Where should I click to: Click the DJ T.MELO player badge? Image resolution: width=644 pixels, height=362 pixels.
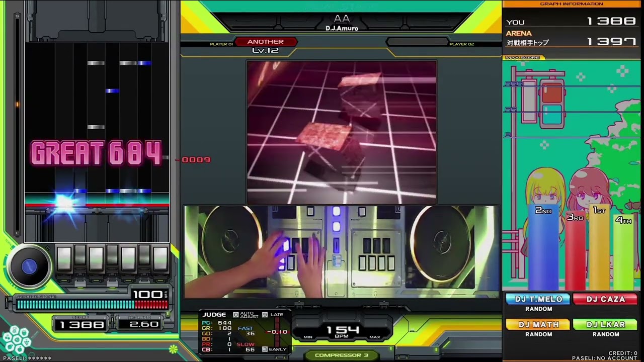click(x=538, y=299)
